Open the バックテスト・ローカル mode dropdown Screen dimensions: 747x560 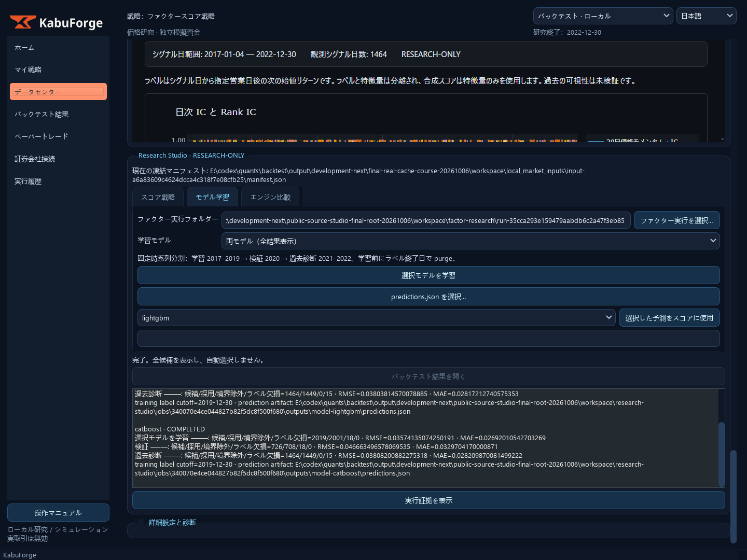pos(603,16)
